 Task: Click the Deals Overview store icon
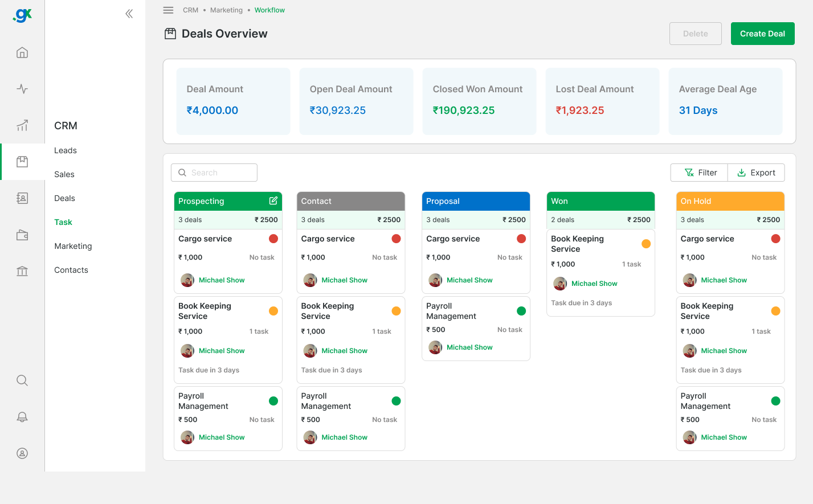click(x=170, y=34)
